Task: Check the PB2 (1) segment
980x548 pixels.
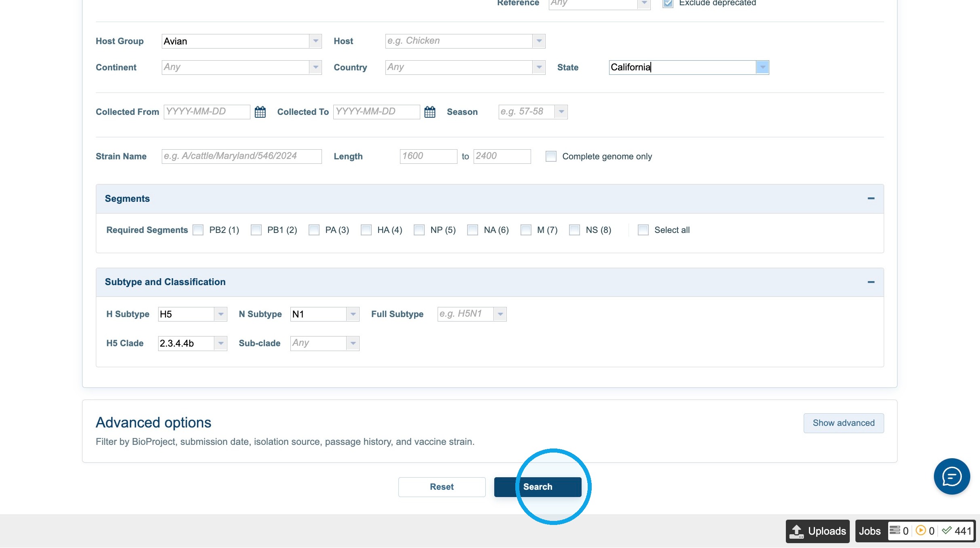Action: click(198, 230)
